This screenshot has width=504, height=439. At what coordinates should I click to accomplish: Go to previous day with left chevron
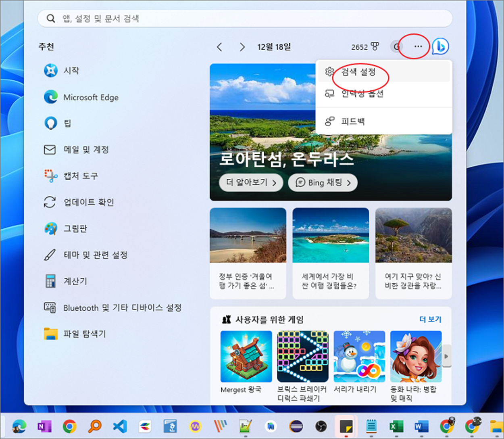(220, 47)
